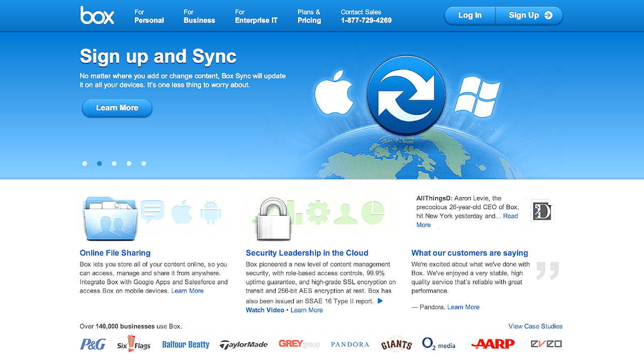Click the Watch Video link
The width and height of the screenshot is (644, 362).
(265, 310)
